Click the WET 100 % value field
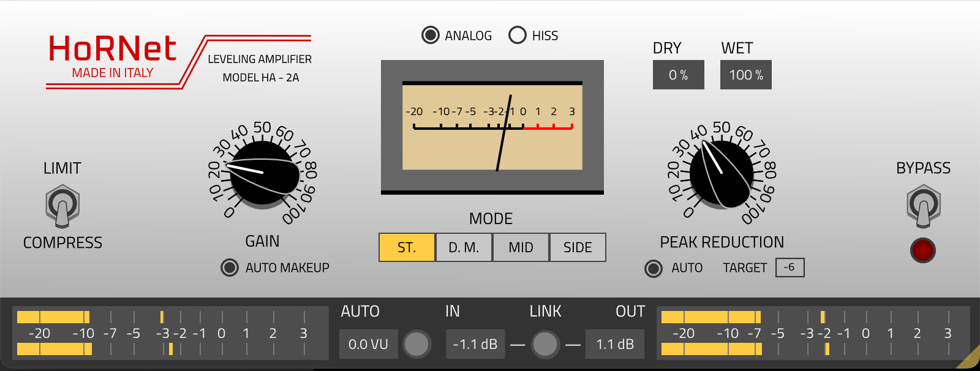Image resolution: width=980 pixels, height=371 pixels. pos(746,75)
